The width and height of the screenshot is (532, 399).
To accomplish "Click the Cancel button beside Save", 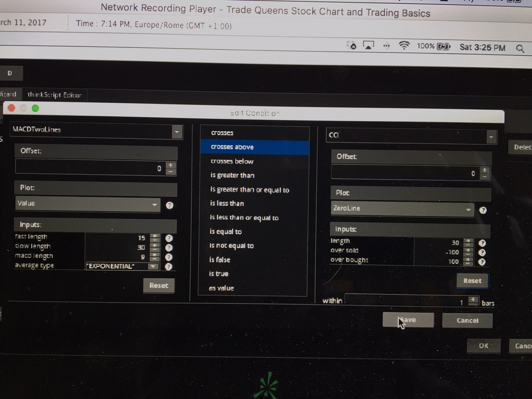I will click(467, 320).
